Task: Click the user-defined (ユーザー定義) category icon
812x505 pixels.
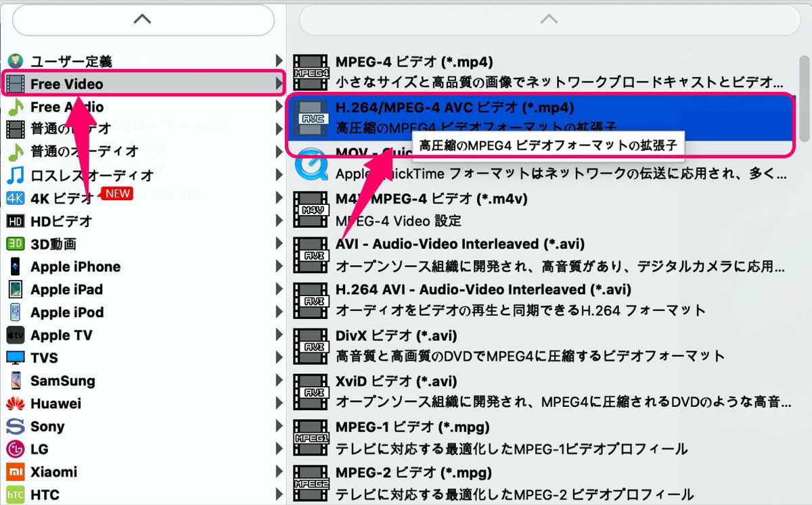Action: [15, 62]
